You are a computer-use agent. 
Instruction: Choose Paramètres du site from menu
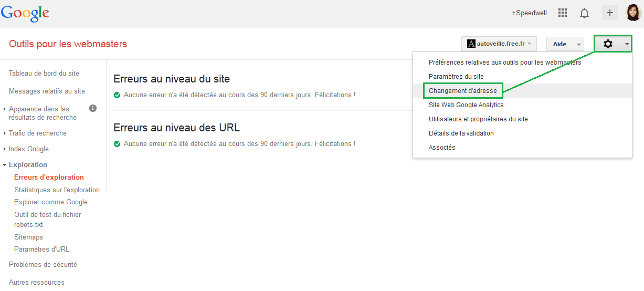point(456,77)
